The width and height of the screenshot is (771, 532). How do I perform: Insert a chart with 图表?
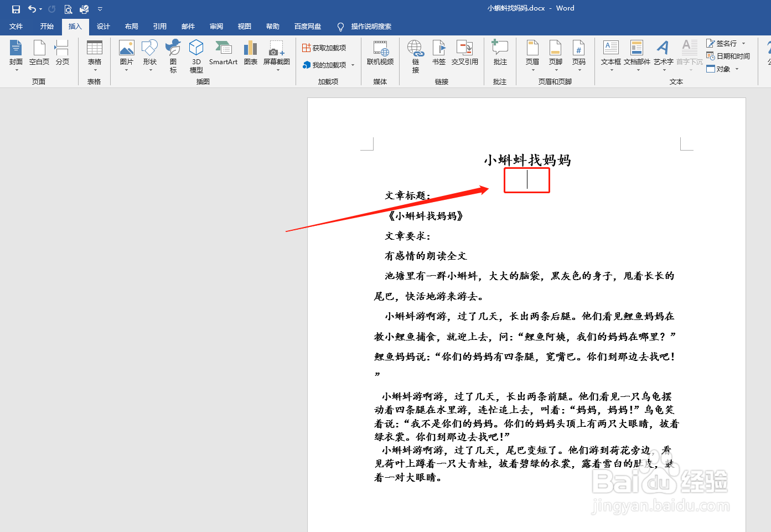[x=251, y=53]
